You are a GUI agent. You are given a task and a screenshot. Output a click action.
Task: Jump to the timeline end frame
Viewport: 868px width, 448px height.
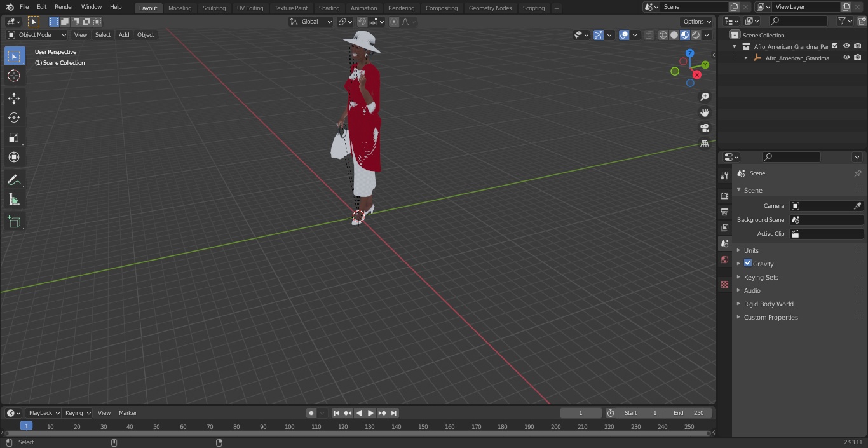click(394, 413)
